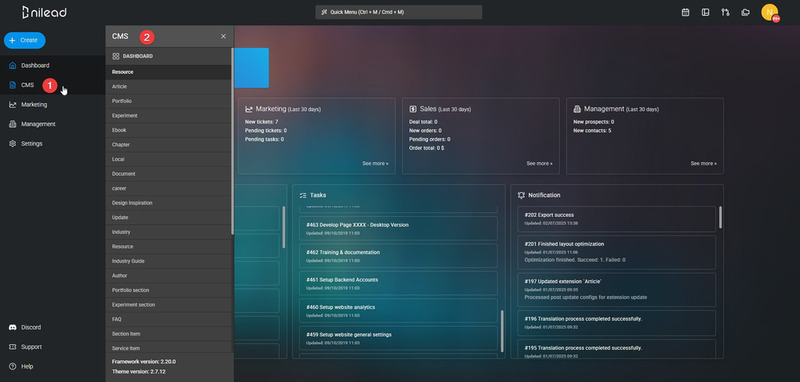Select Article in the CMS panel
The height and width of the screenshot is (382, 800).
click(x=168, y=87)
